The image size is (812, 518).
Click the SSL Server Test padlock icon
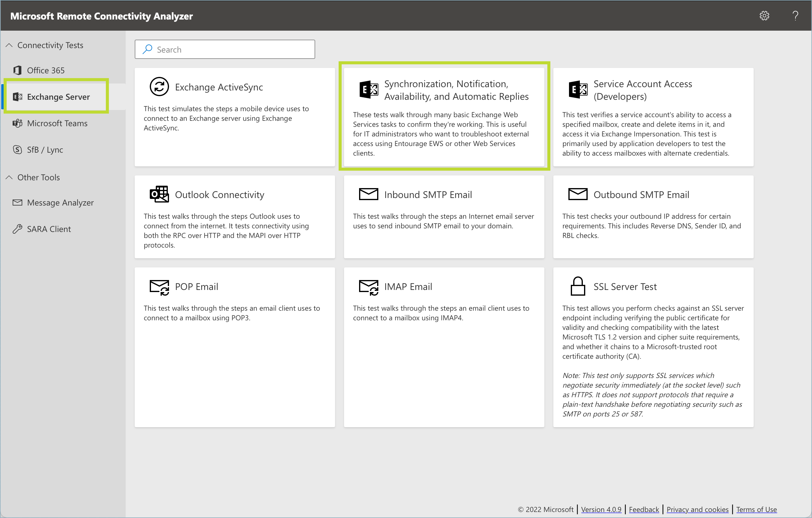pyautogui.click(x=578, y=286)
